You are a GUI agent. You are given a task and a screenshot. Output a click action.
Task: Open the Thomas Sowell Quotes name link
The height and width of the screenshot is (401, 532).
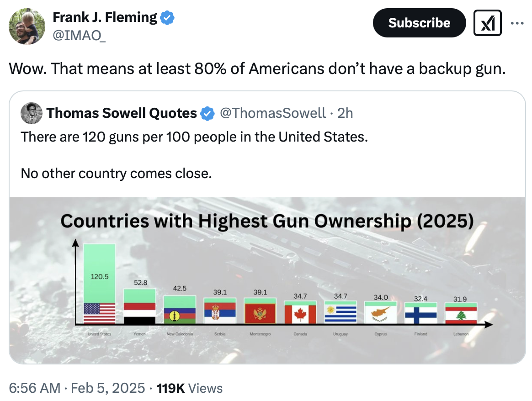click(122, 113)
